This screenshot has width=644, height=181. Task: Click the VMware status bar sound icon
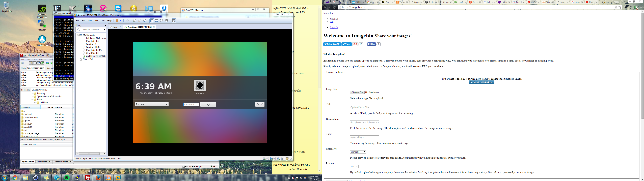point(278,159)
